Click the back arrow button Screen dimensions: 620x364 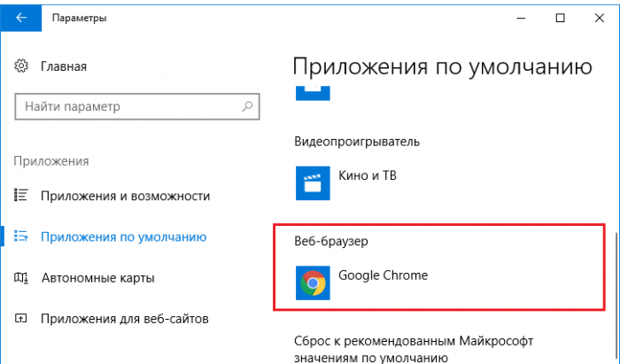(x=21, y=18)
